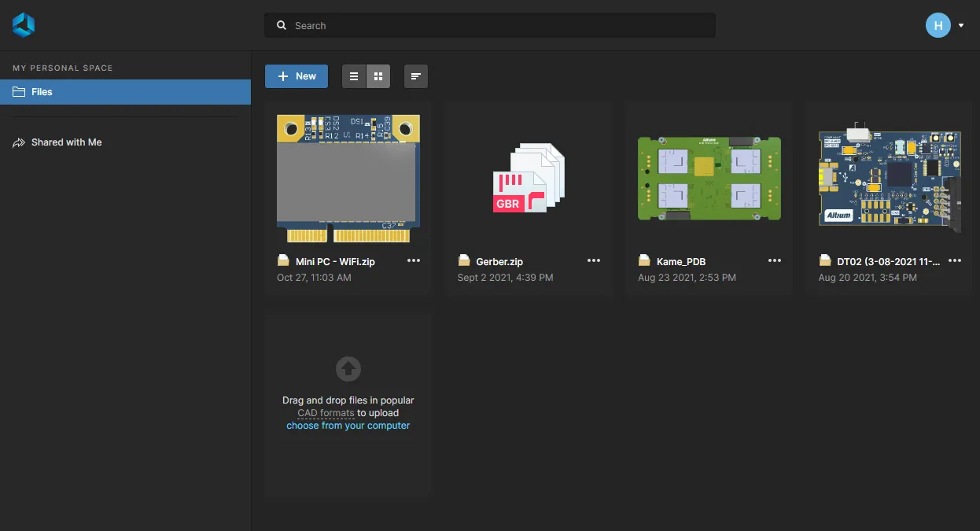
Task: Click file icon beside Kame_PDB
Action: [x=644, y=261]
